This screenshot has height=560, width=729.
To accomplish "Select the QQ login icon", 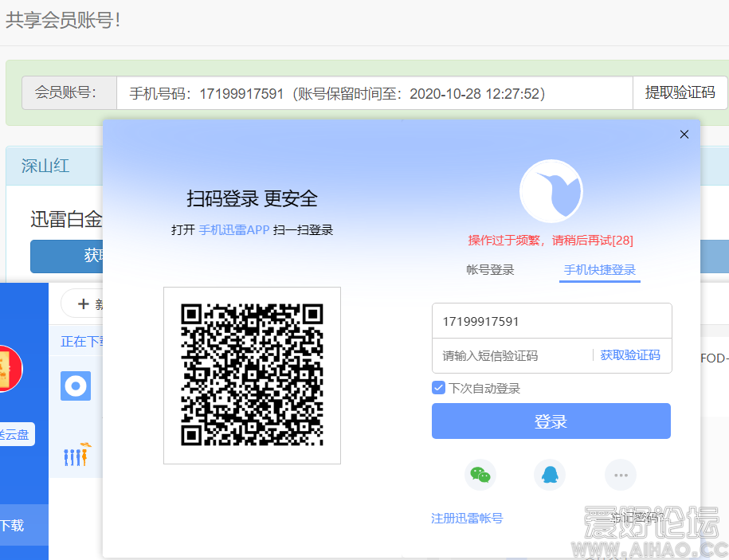I will coord(550,474).
